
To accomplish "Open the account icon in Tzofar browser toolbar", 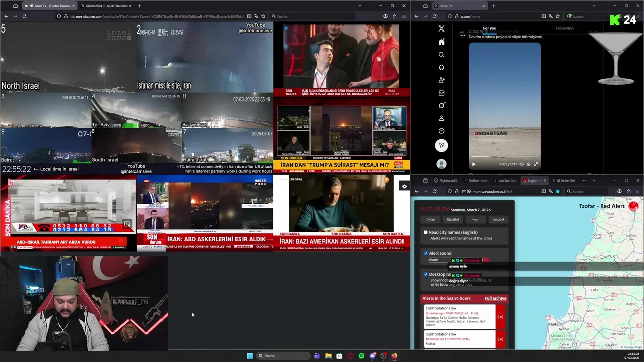I will click(x=619, y=191).
